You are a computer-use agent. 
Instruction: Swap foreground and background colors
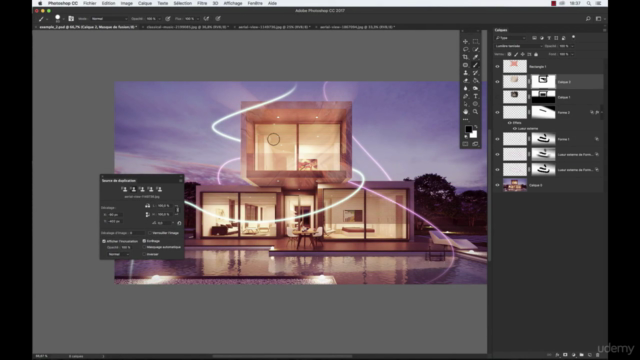476,127
